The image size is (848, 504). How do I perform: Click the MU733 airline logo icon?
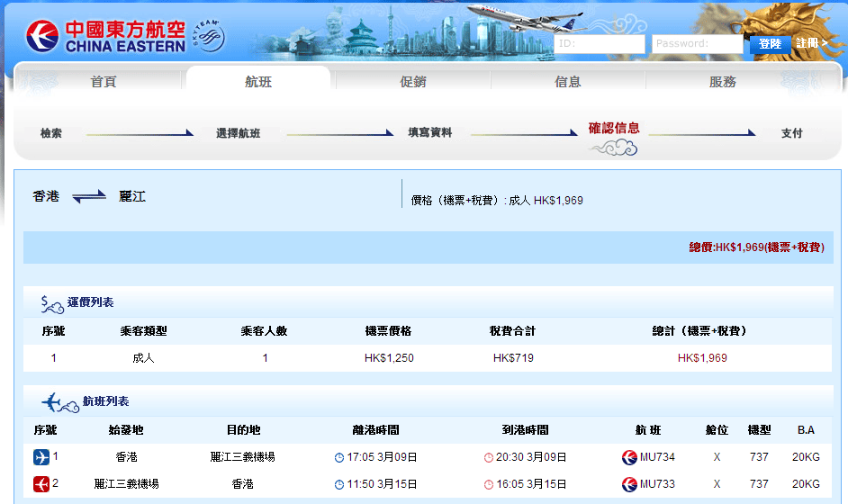pyautogui.click(x=629, y=485)
